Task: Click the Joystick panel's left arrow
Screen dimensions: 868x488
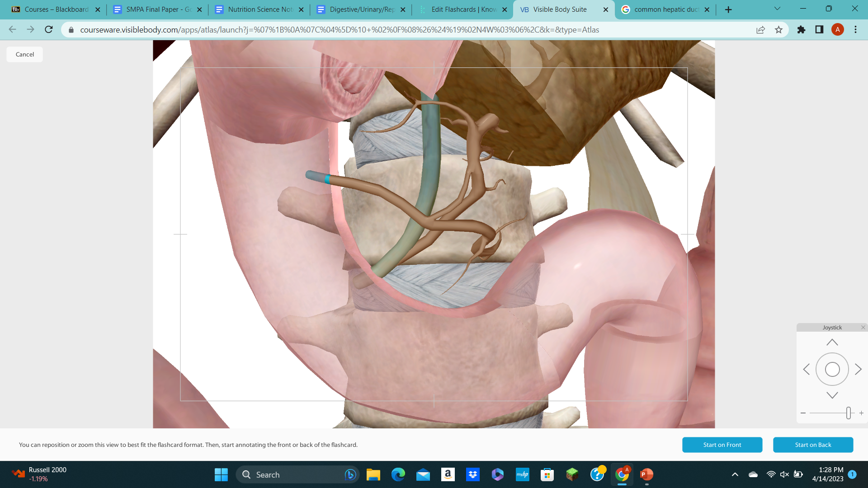Action: (807, 369)
